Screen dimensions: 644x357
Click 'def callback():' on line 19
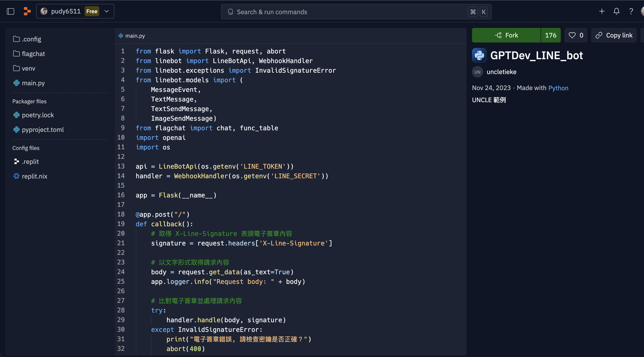point(164,224)
